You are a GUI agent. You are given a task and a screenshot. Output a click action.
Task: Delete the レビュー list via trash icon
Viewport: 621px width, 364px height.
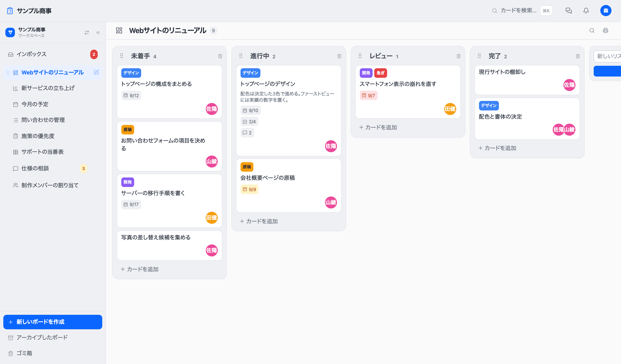[x=459, y=56]
